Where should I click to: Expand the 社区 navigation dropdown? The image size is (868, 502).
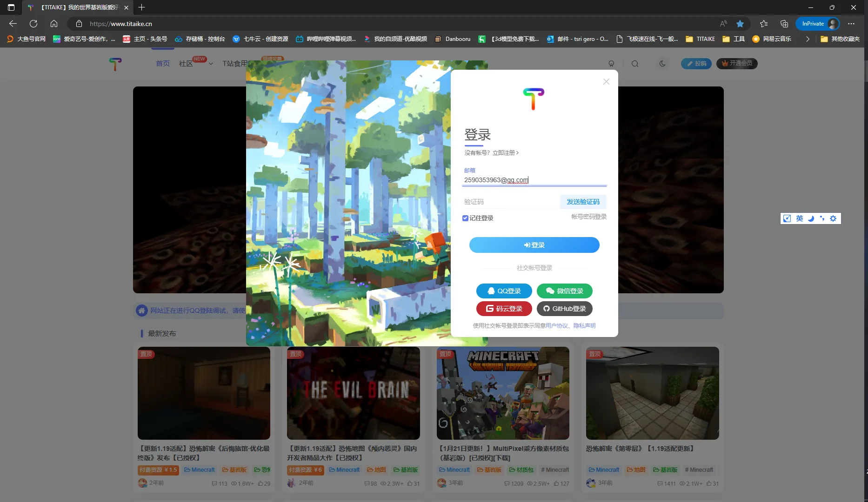pyautogui.click(x=211, y=64)
